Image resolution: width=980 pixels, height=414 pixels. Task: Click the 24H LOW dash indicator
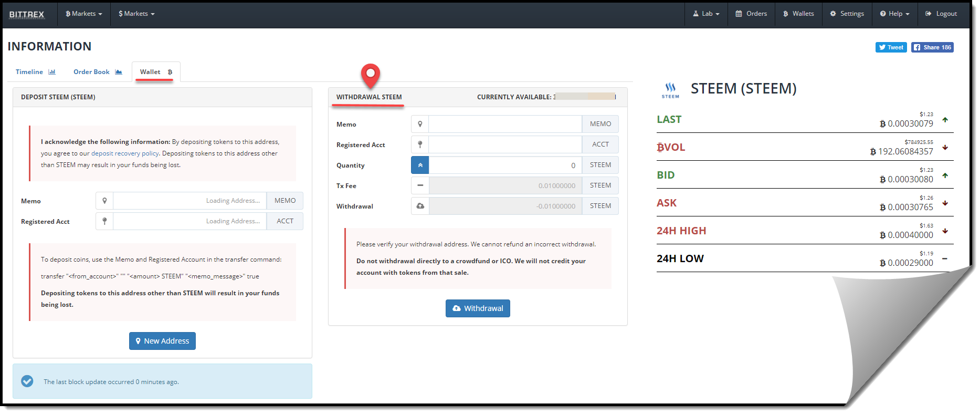tap(945, 258)
